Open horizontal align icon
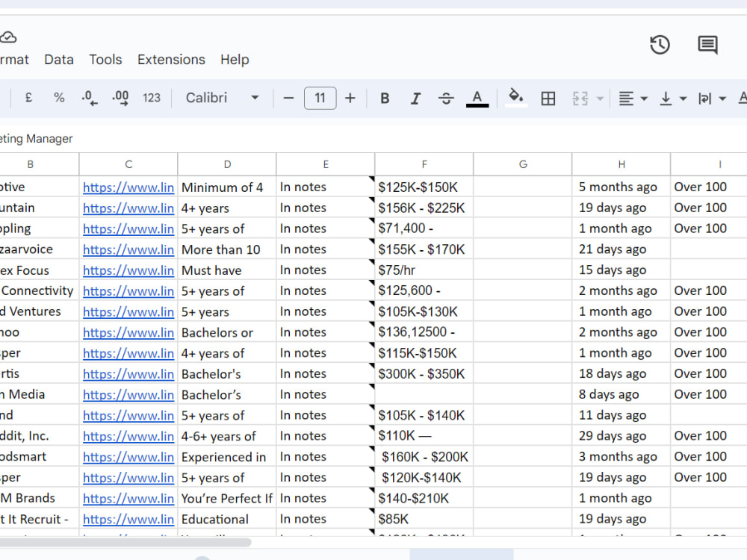Image resolution: width=747 pixels, height=560 pixels. 627,98
